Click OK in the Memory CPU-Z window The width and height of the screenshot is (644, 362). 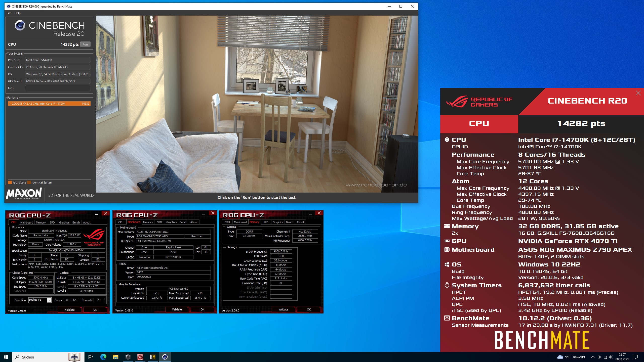(x=309, y=309)
